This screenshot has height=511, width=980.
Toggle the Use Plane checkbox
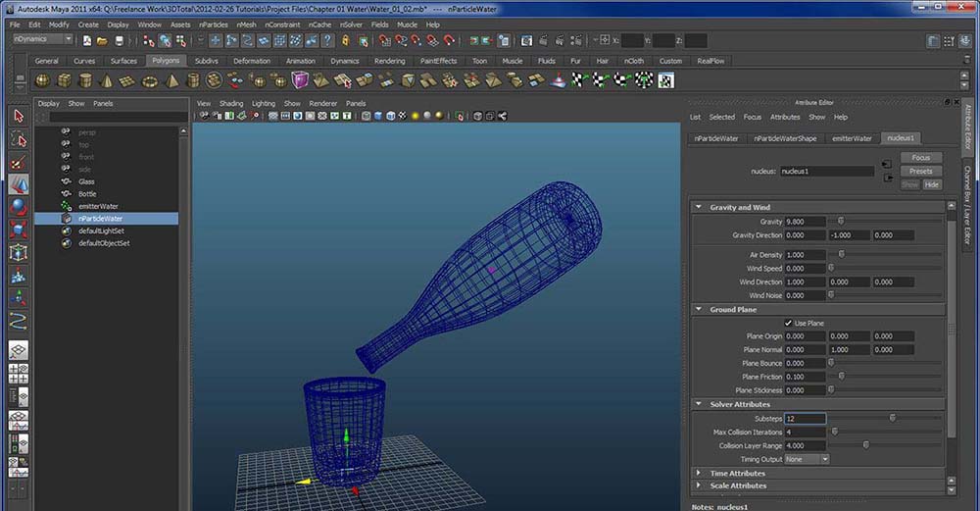(789, 323)
